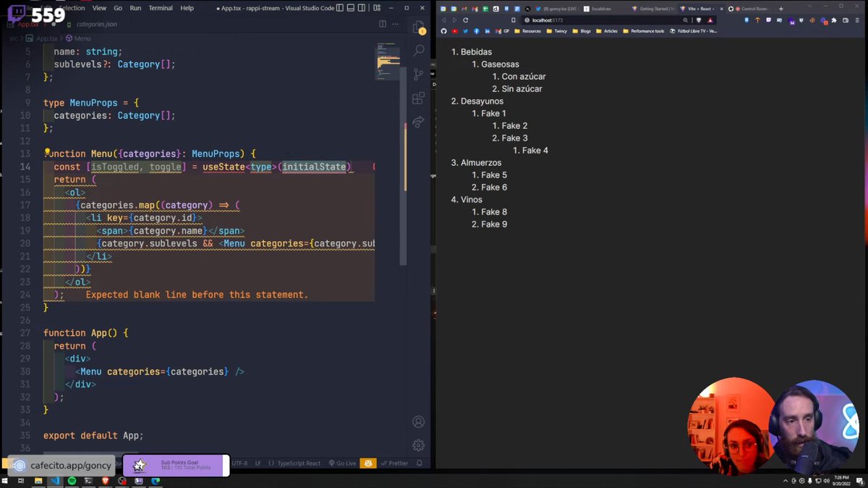Viewport: 868px width, 488px height.
Task: Toggle secondary sidebar layout icon in title bar
Action: (361, 8)
